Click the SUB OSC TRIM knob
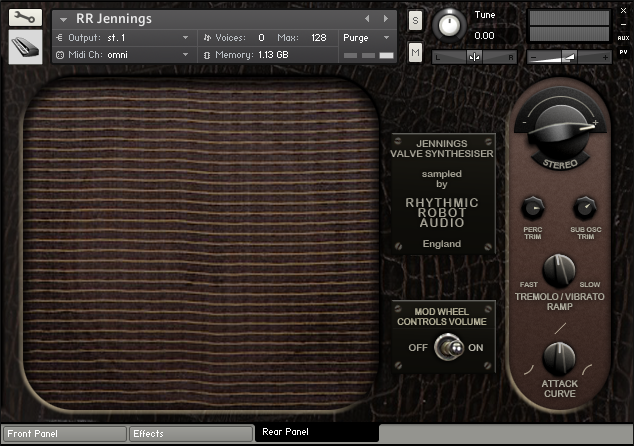The image size is (634, 446). 585,208
